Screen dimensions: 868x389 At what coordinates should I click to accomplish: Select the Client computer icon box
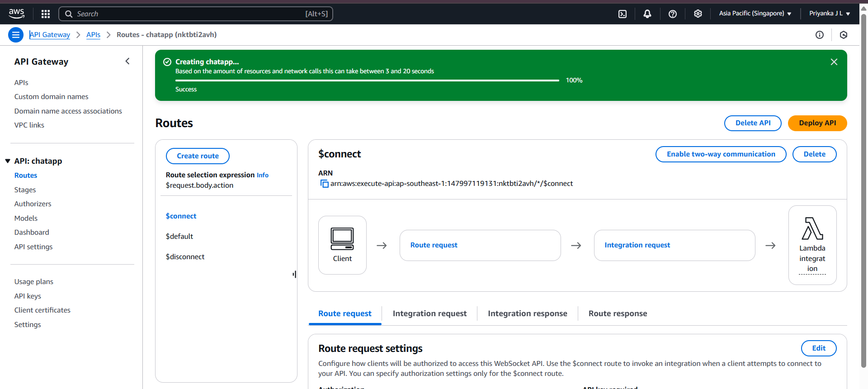342,245
